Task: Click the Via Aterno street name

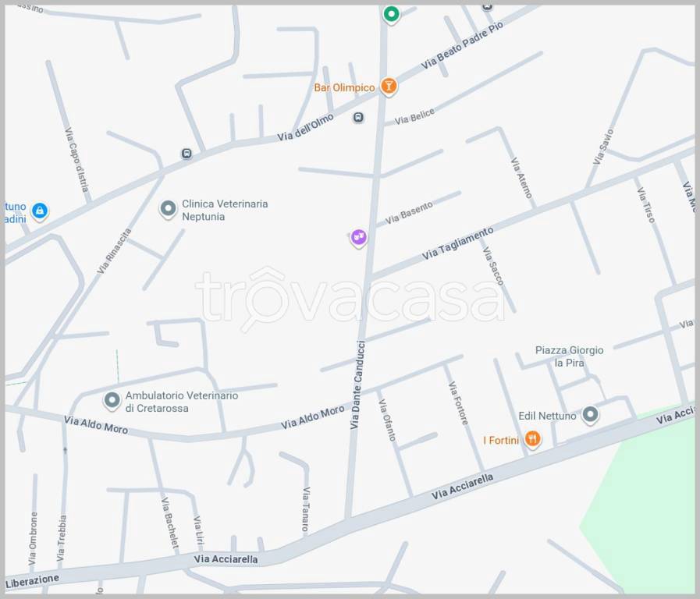Action: coord(521,178)
